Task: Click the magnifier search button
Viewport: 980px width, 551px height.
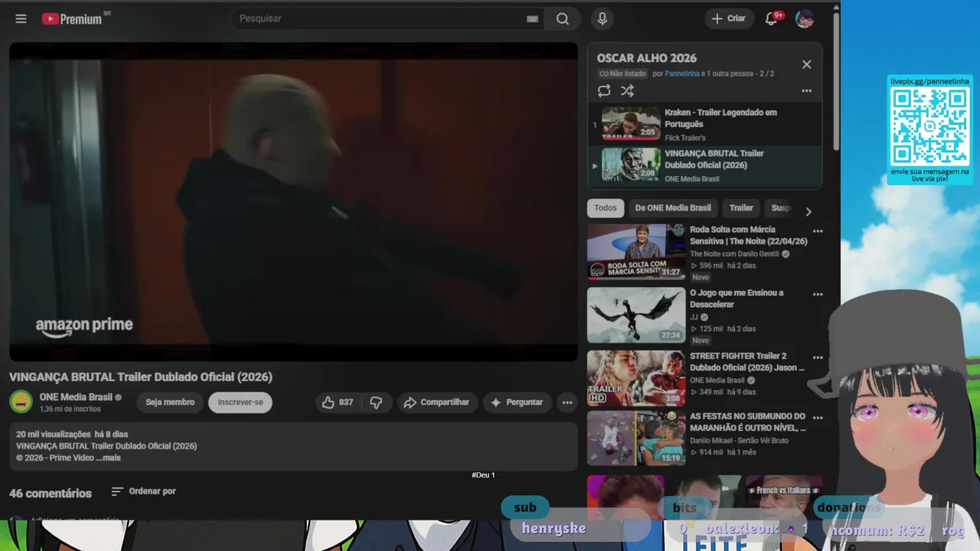Action: (563, 18)
